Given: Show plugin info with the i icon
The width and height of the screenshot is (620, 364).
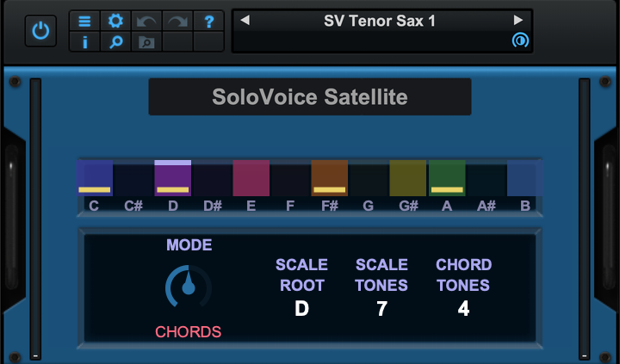Looking at the screenshot, I should [84, 41].
